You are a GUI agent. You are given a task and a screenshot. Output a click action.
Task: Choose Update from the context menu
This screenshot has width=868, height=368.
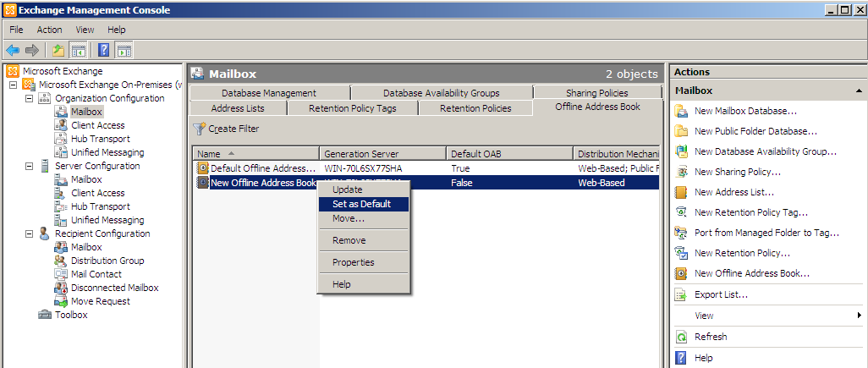pos(364,189)
